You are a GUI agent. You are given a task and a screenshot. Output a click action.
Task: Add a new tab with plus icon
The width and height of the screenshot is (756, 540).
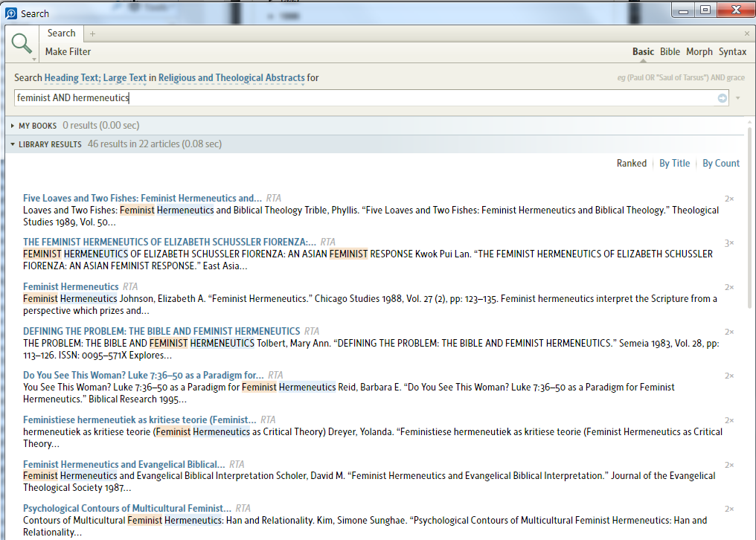pyautogui.click(x=92, y=33)
